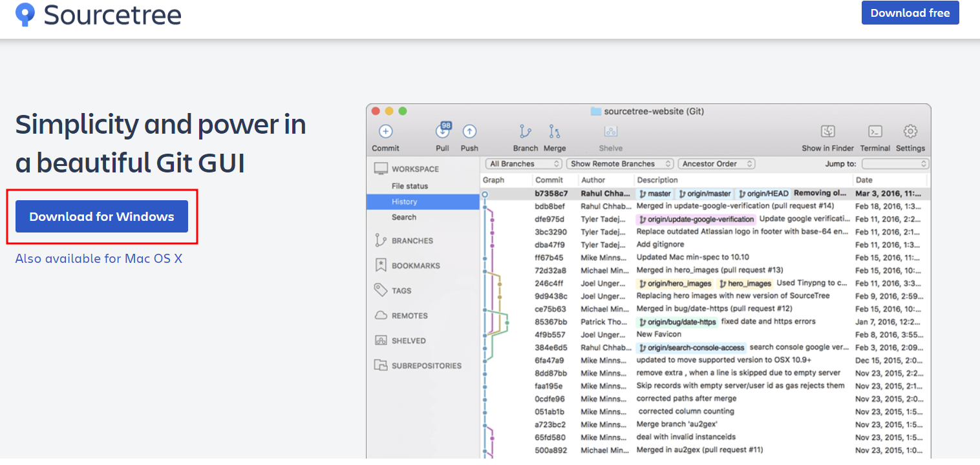Click the red close window dot
Screen dimensions: 980x465
[x=375, y=111]
